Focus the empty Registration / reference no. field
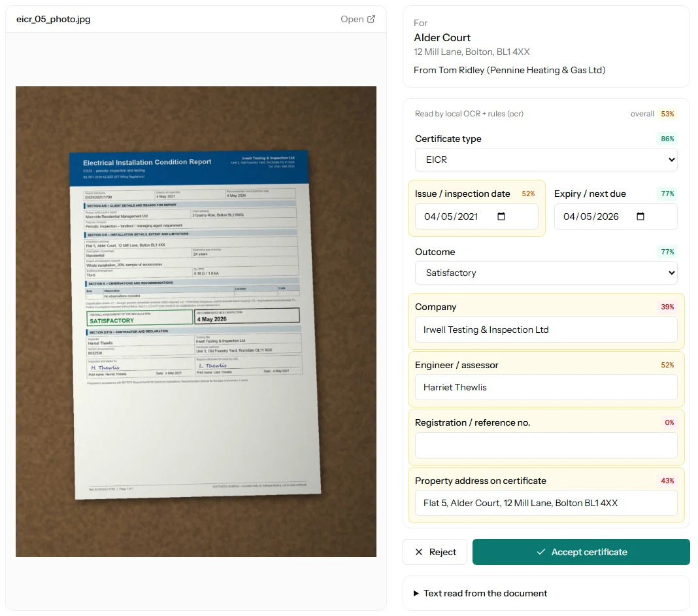The image size is (698, 616). pos(546,445)
